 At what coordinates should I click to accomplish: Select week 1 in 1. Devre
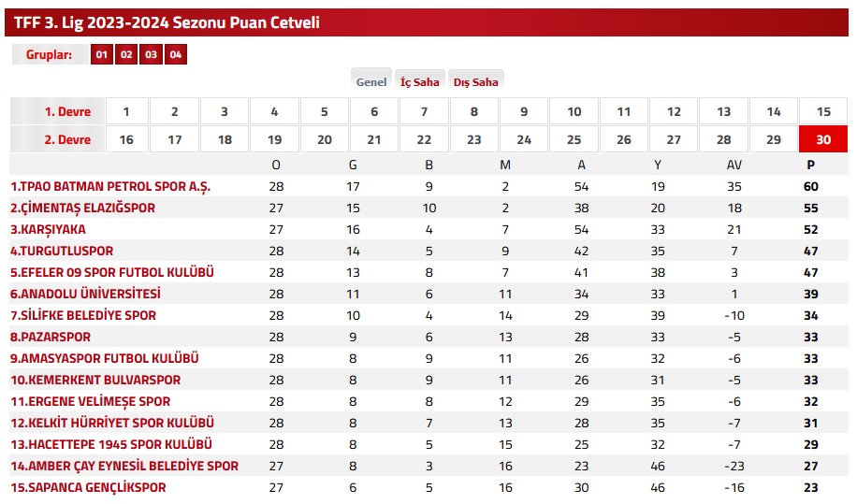tap(125, 111)
